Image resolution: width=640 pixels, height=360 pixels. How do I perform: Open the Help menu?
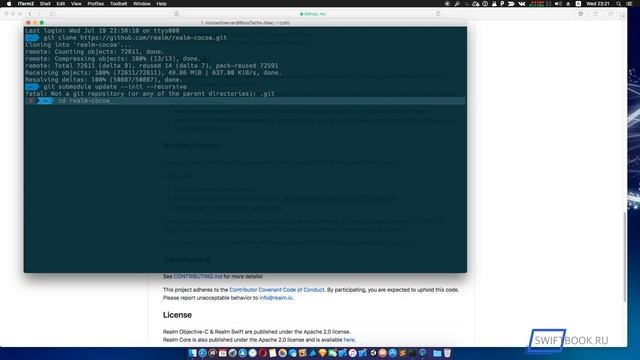(x=162, y=4)
